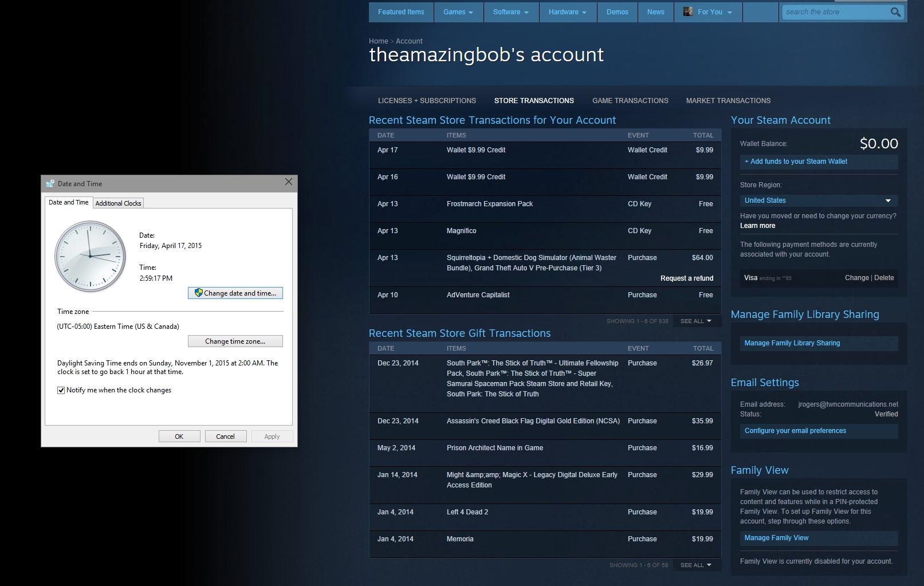Click the Date and Time window title icon

pos(50,183)
